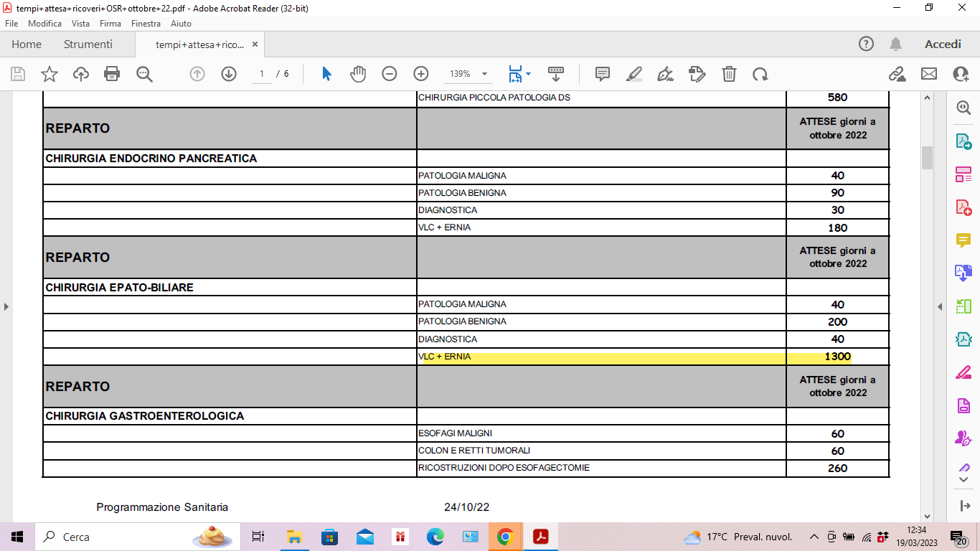The height and width of the screenshot is (551, 980).
Task: Choose the arrow selection tool
Action: coord(327,74)
